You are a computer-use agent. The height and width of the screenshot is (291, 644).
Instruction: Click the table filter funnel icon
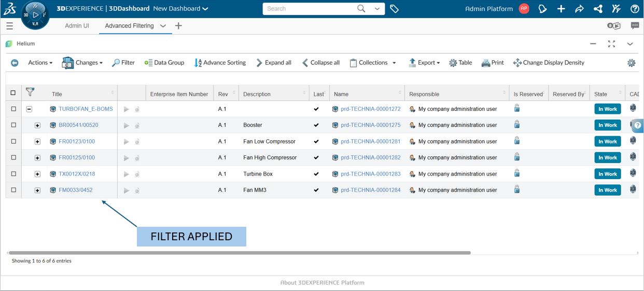click(30, 92)
